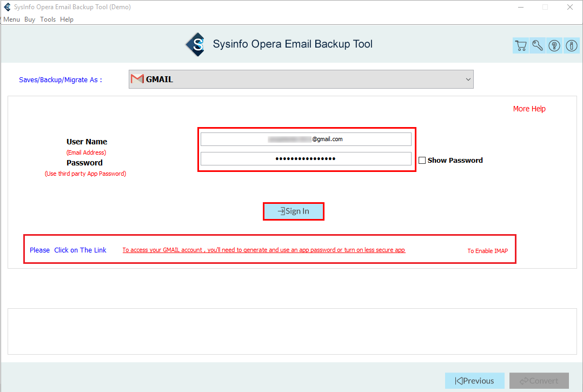Open the question mark help icon
Image resolution: width=583 pixels, height=392 pixels.
click(x=554, y=45)
